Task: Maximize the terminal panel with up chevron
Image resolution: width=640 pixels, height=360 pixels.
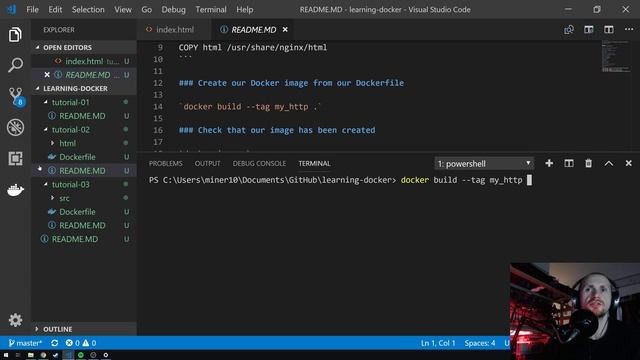Action: point(609,163)
